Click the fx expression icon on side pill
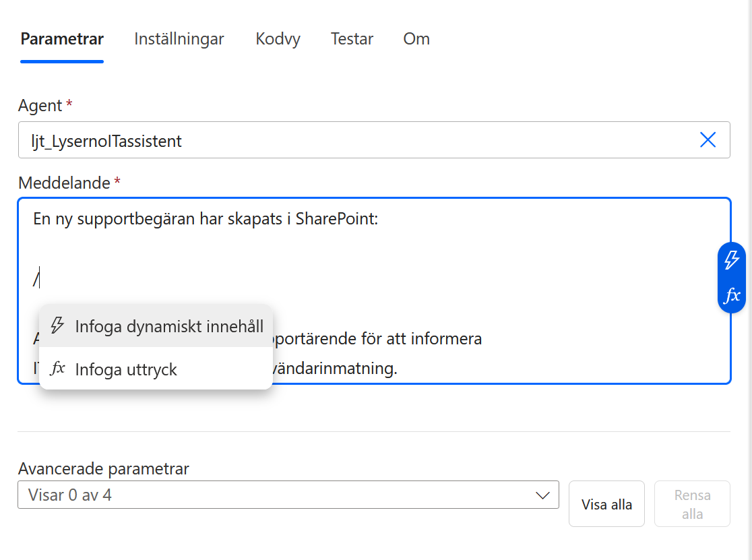The image size is (752, 560). click(x=732, y=295)
